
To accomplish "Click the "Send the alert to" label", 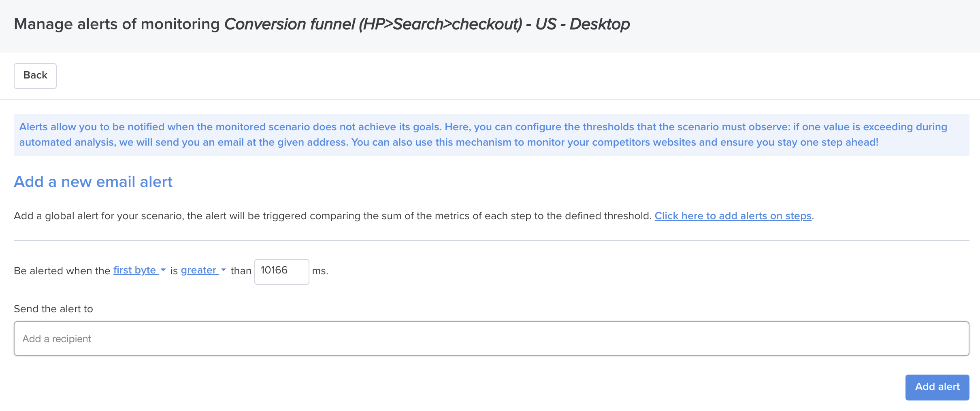I will [53, 309].
